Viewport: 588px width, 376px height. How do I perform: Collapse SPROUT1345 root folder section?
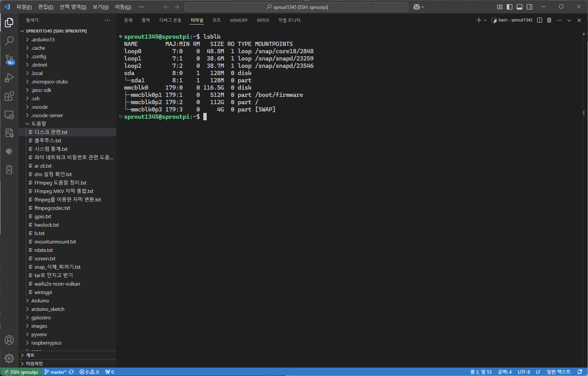pyautogui.click(x=67, y=31)
